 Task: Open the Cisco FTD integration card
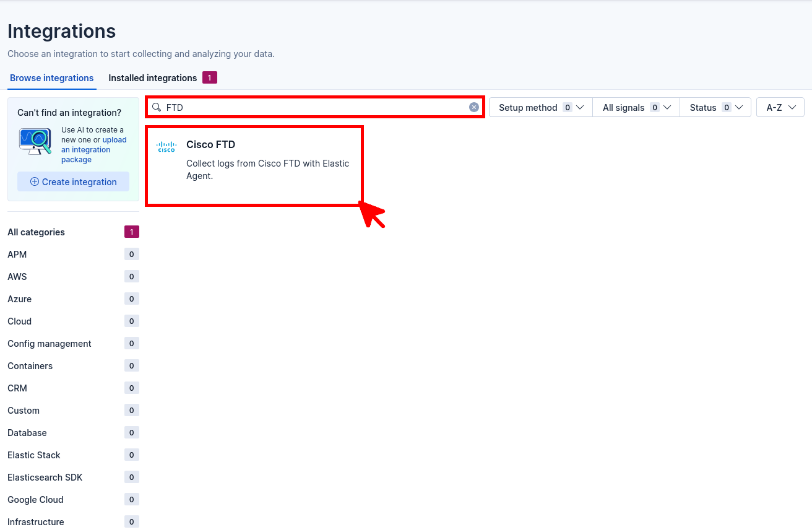pos(254,165)
